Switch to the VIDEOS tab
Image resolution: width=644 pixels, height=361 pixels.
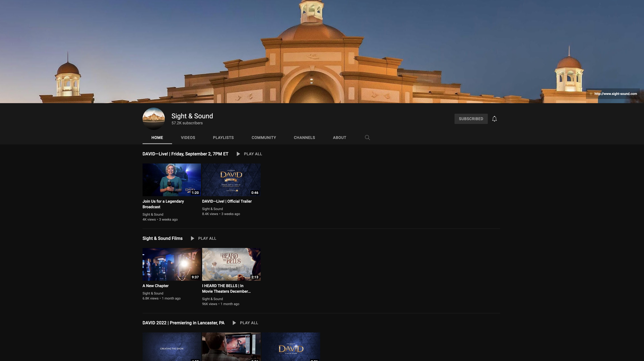[188, 138]
